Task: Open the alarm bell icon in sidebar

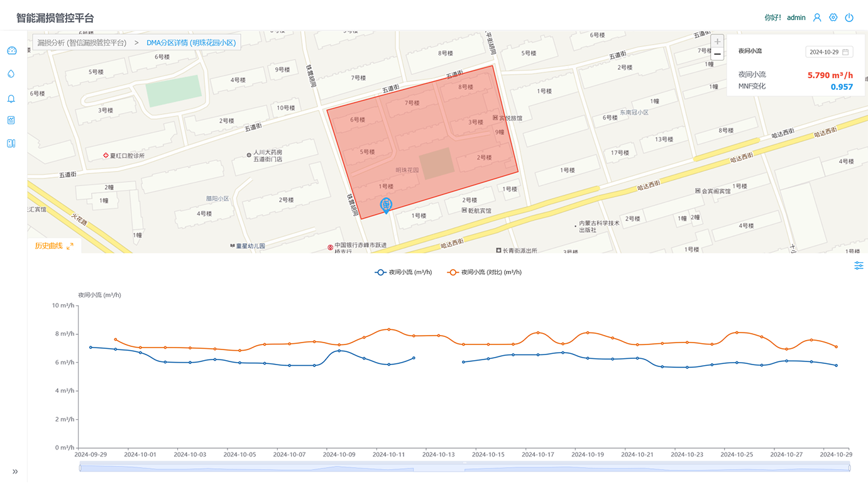Action: (11, 99)
